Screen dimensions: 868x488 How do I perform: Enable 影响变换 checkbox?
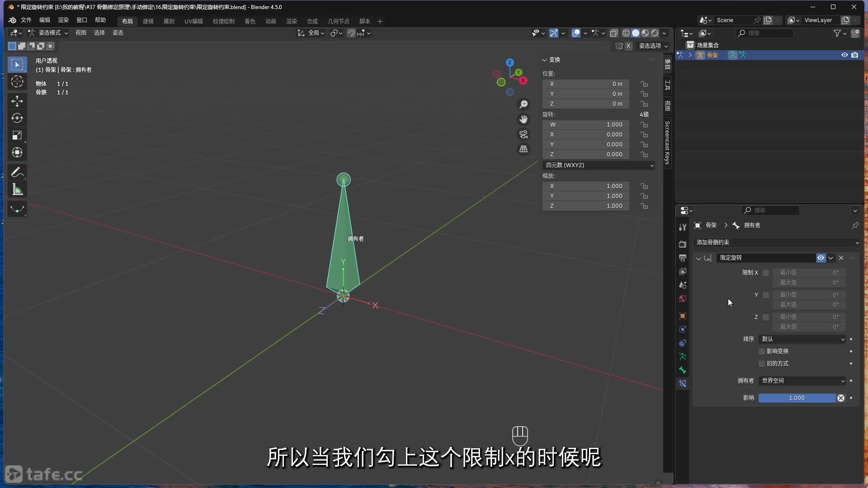[x=762, y=352]
